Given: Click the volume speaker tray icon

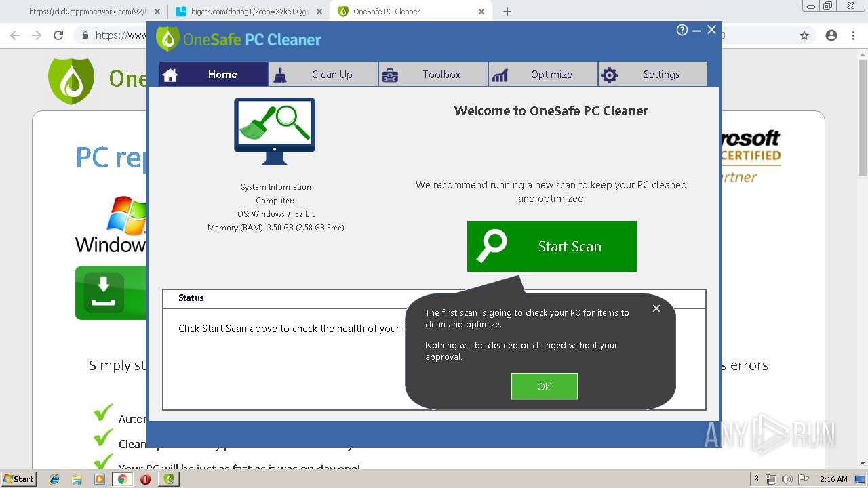Looking at the screenshot, I should click(x=786, y=479).
